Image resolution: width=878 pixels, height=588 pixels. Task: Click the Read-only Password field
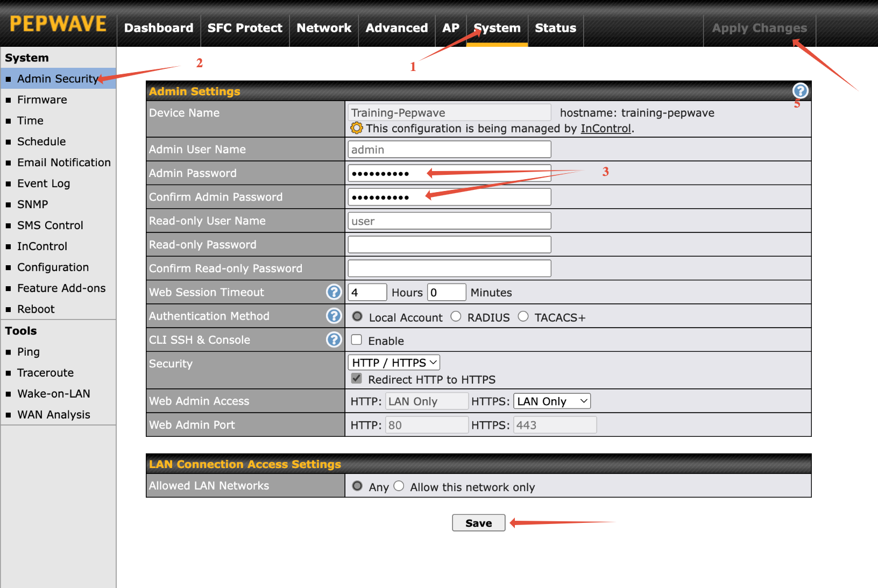click(450, 244)
